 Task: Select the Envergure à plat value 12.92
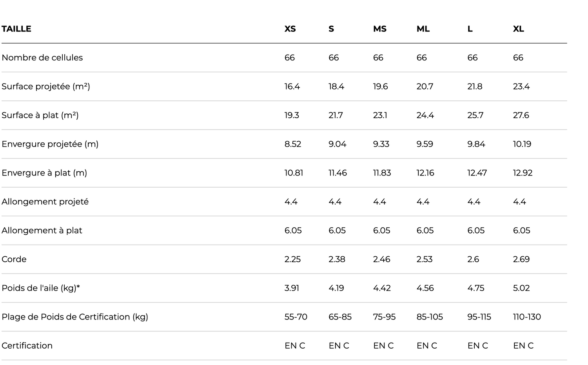(x=523, y=173)
